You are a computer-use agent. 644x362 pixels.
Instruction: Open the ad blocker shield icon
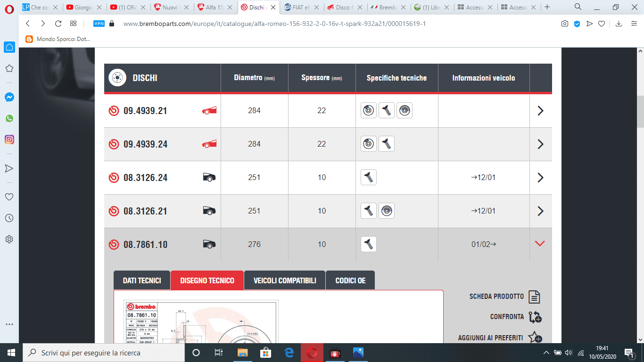(x=577, y=24)
